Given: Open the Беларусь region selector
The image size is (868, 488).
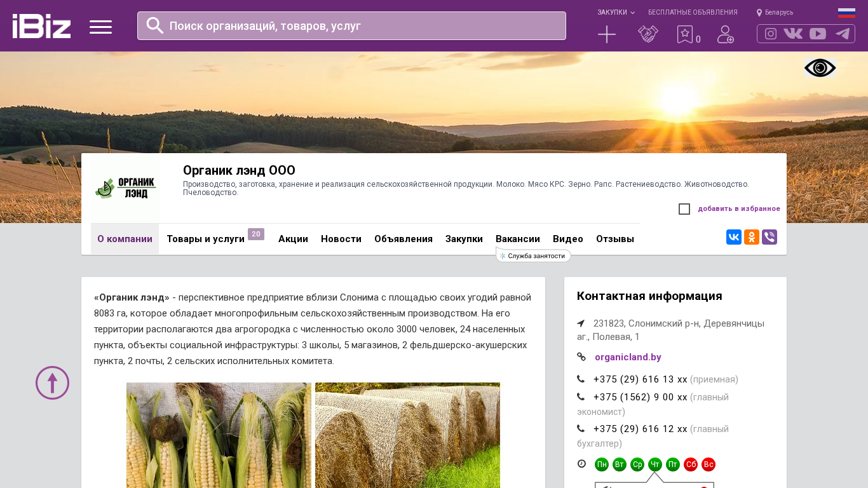Looking at the screenshot, I should point(775,13).
